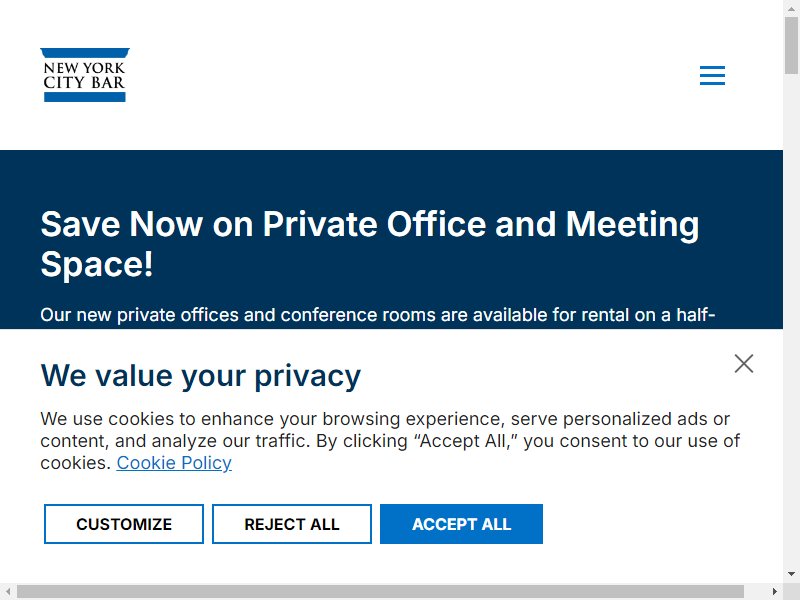Viewport: 800px width, 600px height.
Task: Open the hamburger navigation menu
Action: coord(712,76)
